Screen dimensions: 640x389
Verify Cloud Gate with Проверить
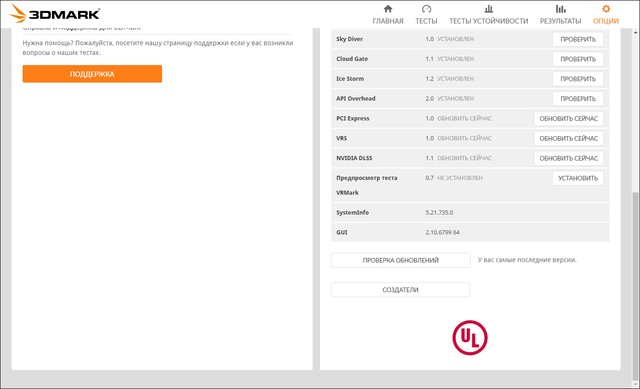click(578, 59)
